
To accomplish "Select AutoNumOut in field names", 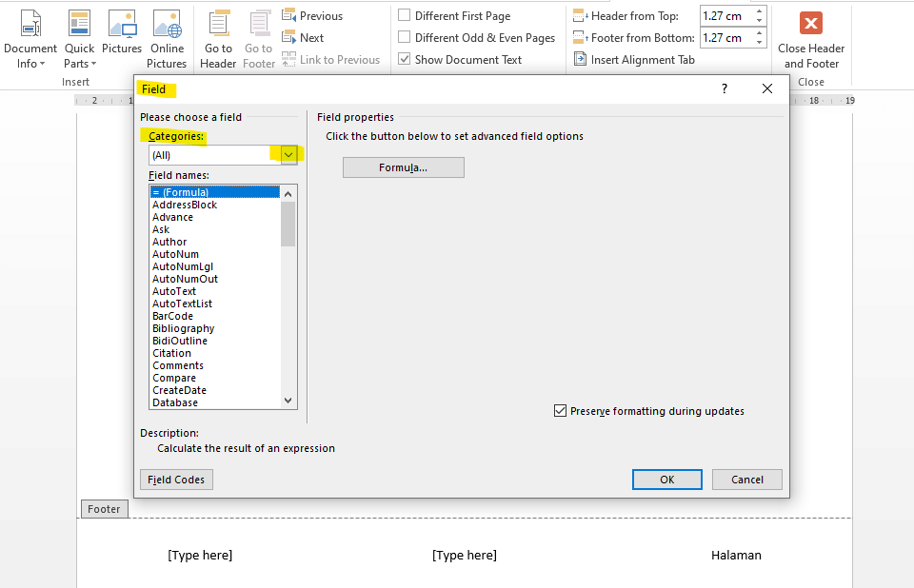I will point(214,279).
